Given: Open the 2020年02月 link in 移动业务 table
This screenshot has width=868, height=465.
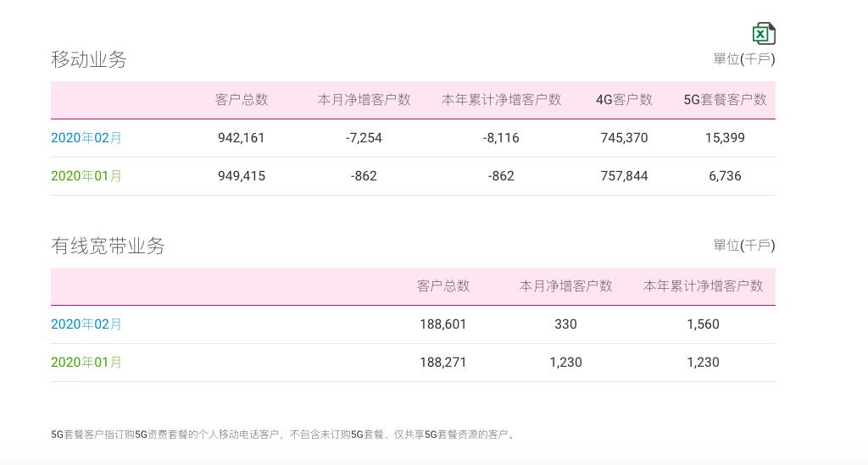Looking at the screenshot, I should (x=86, y=138).
